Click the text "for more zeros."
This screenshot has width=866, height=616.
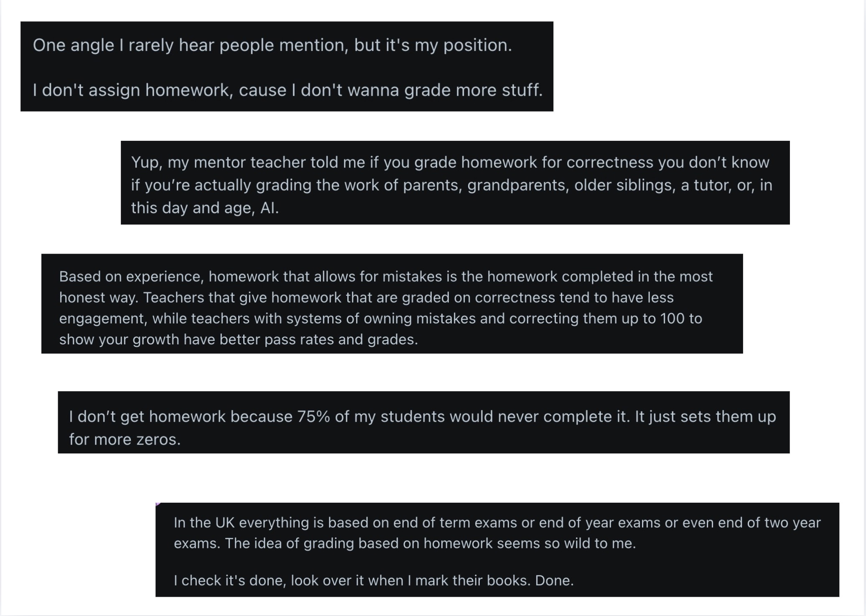point(125,439)
